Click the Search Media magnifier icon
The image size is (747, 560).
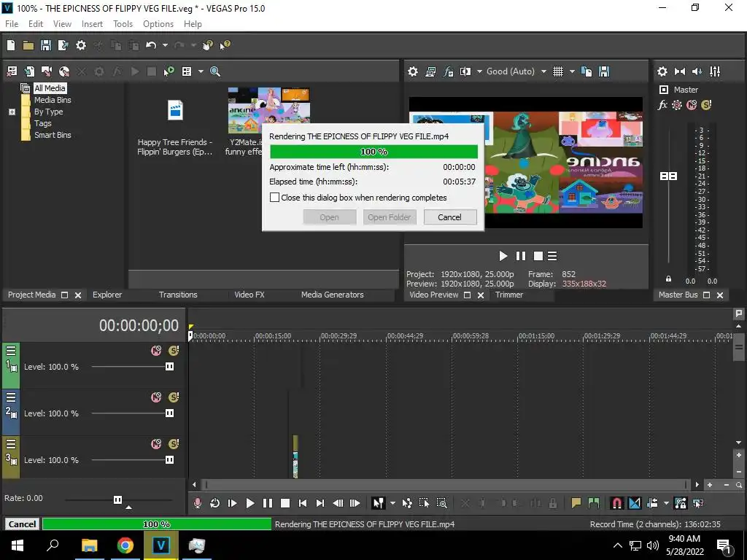tap(215, 71)
